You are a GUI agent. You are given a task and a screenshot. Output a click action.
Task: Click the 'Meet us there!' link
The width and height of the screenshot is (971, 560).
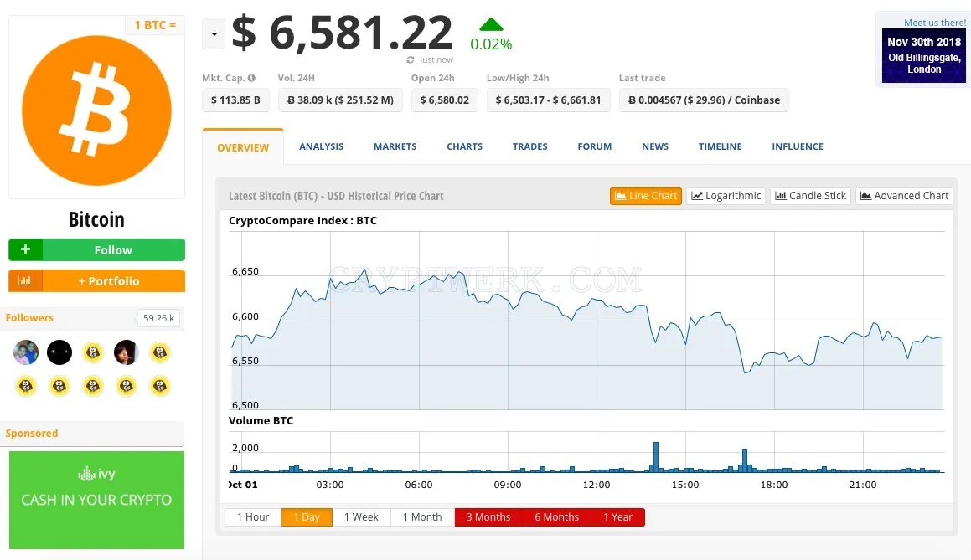[934, 23]
